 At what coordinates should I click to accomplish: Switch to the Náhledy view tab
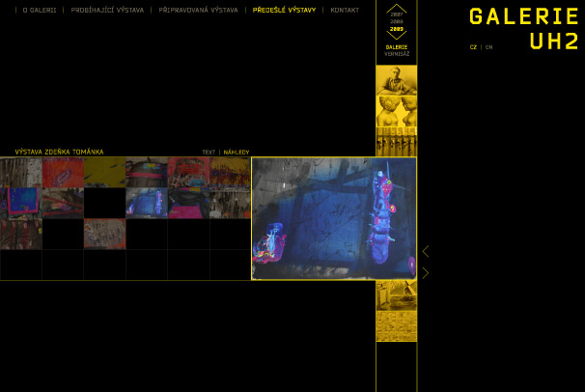(237, 153)
